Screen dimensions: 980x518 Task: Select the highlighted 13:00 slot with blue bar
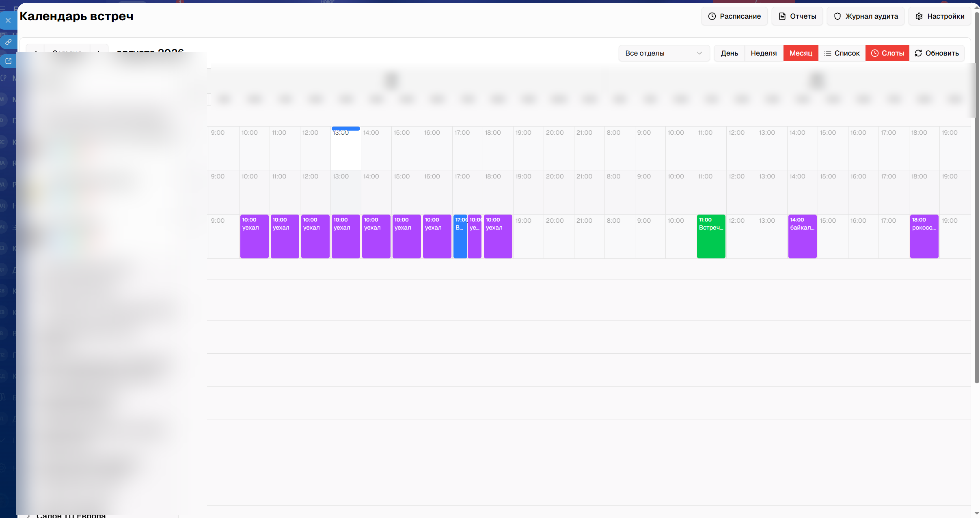346,148
